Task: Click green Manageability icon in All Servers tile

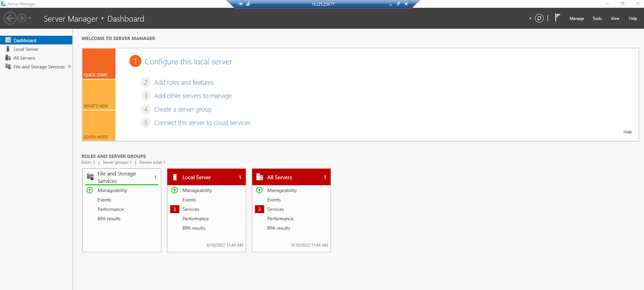Action: pyautogui.click(x=260, y=190)
